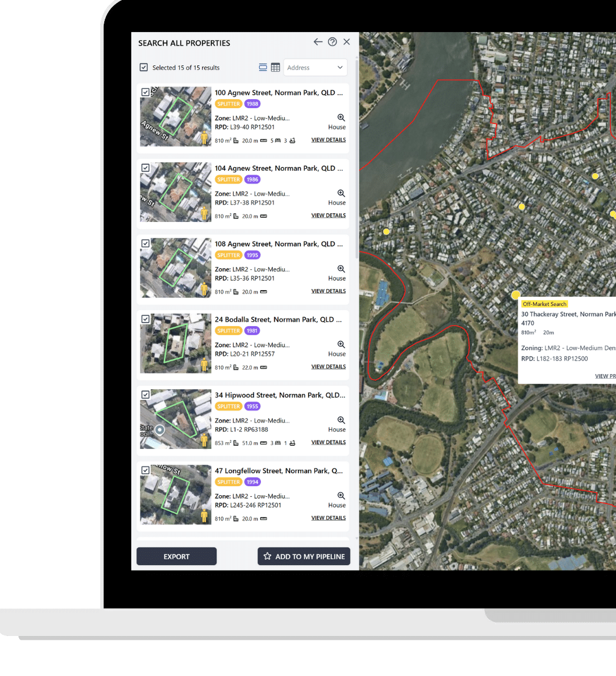The image size is (616, 676).
Task: Toggle the select all results checkbox
Action: pos(144,68)
